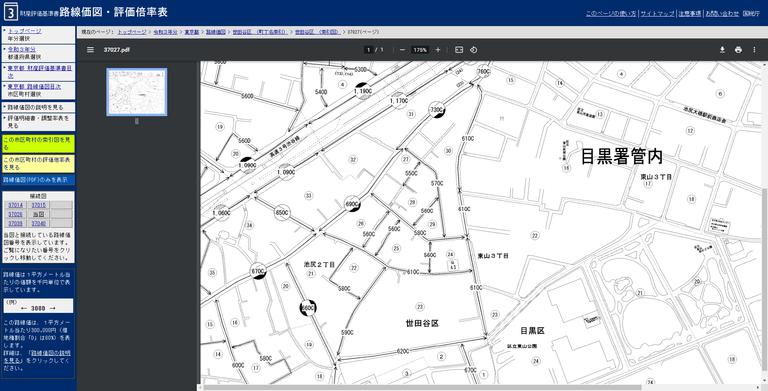This screenshot has height=391, width=768.
Task: Open adjacent map 37014
Action: [x=16, y=205]
